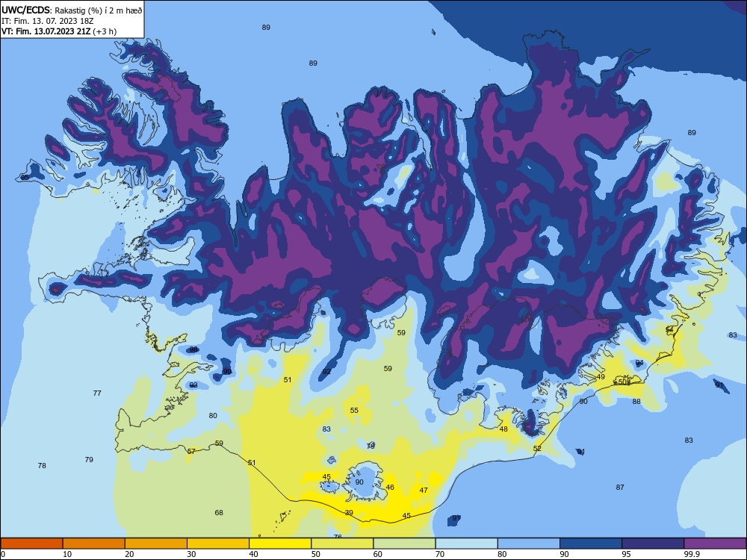Click the init time 'IT: Fim. 13. 07. 2023 18Z'
The width and height of the screenshot is (747, 560).
[x=47, y=21]
